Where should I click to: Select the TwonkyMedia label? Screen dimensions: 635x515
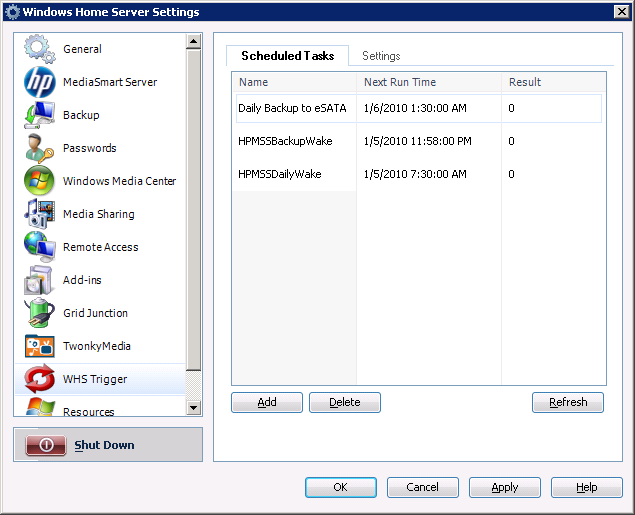97,346
